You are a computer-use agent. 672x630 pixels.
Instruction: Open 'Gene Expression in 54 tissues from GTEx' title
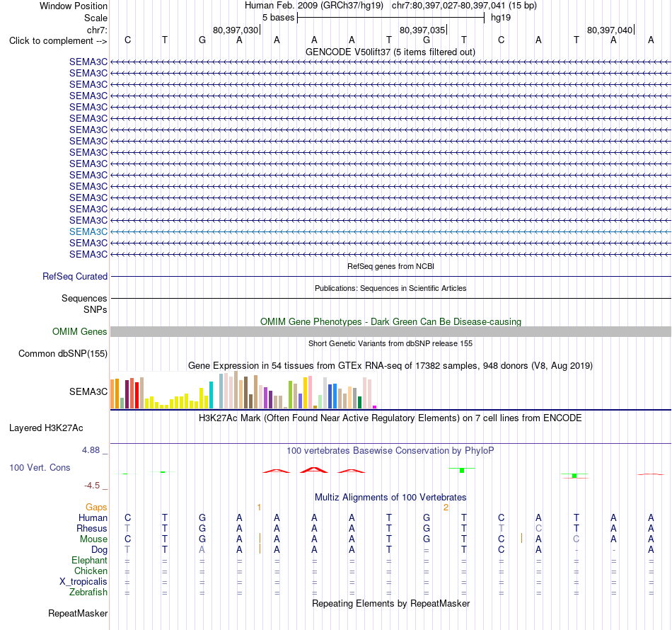tap(390, 366)
